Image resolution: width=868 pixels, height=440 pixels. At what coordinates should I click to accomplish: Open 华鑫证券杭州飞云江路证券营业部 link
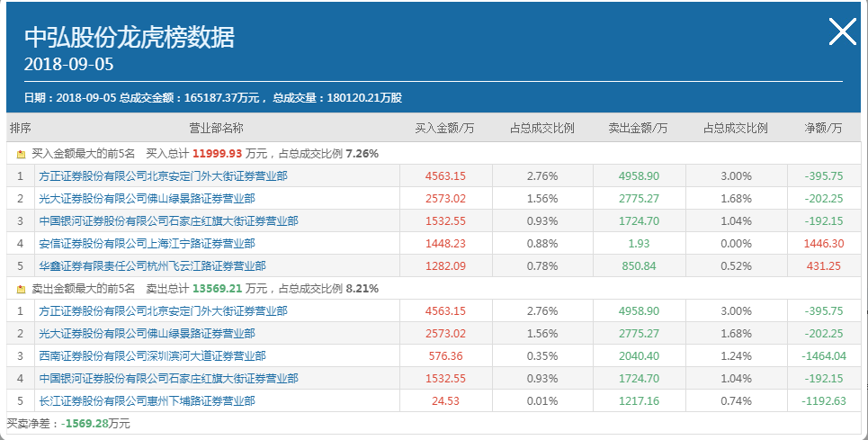(x=152, y=266)
